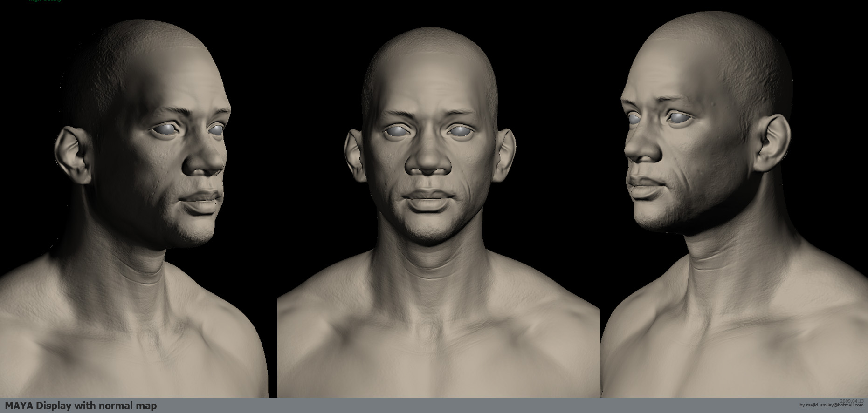Click the 'by majid_smiley@hotmail.com' credit text
The height and width of the screenshot is (413, 868).
831,405
